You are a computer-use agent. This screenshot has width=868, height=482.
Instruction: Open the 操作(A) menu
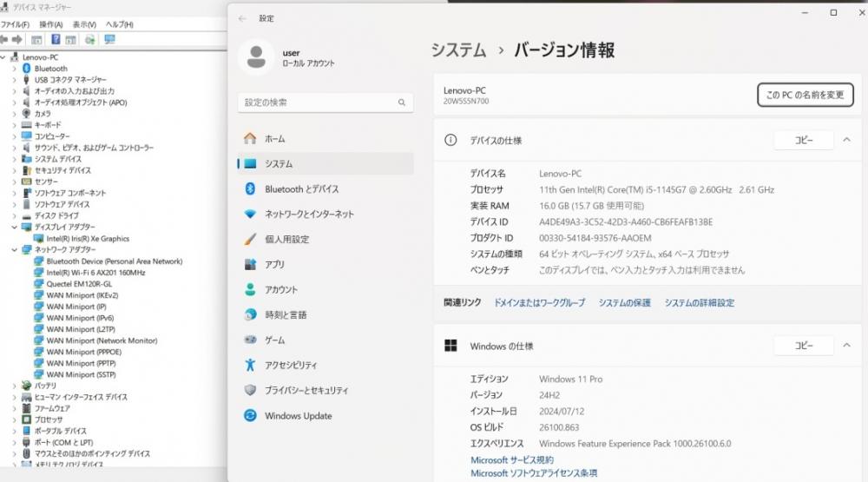[51, 24]
